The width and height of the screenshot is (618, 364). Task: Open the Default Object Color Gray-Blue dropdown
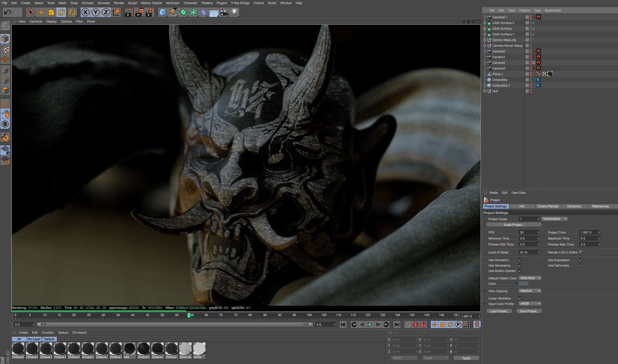pyautogui.click(x=530, y=278)
